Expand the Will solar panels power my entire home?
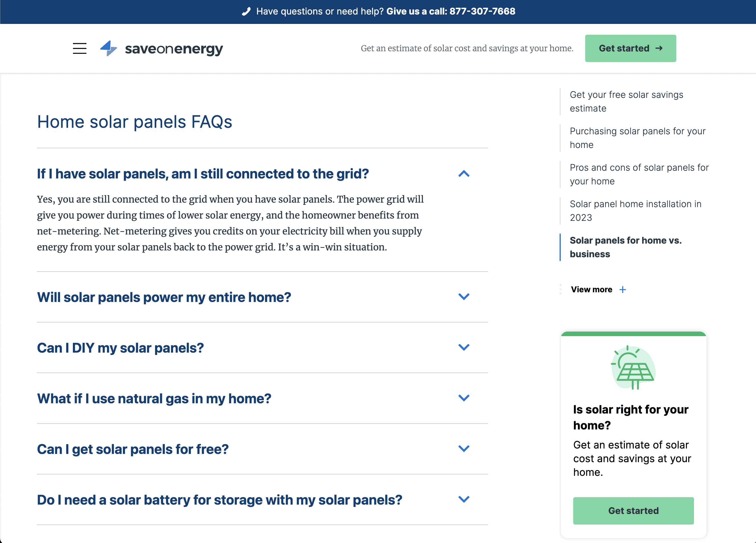The width and height of the screenshot is (756, 543). tap(262, 297)
